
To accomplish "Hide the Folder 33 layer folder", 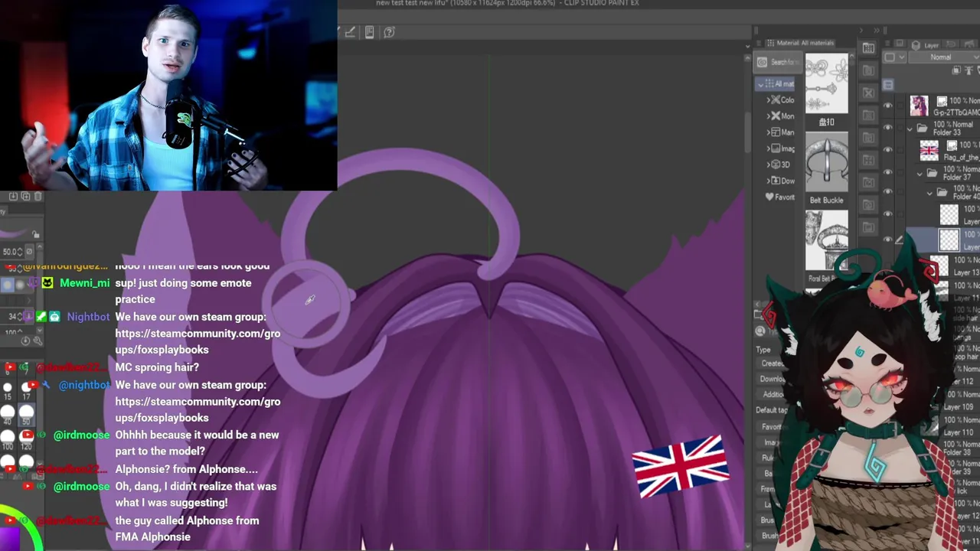I will click(888, 128).
